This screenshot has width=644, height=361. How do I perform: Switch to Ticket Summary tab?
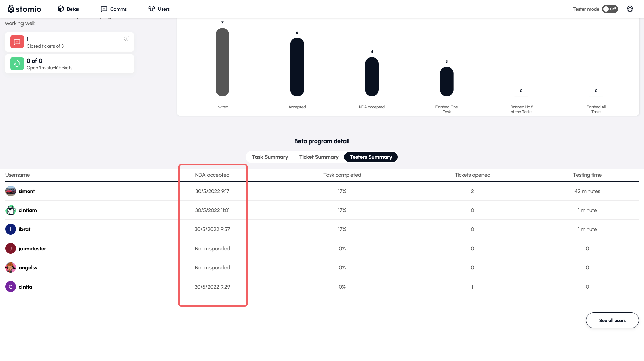tap(319, 157)
